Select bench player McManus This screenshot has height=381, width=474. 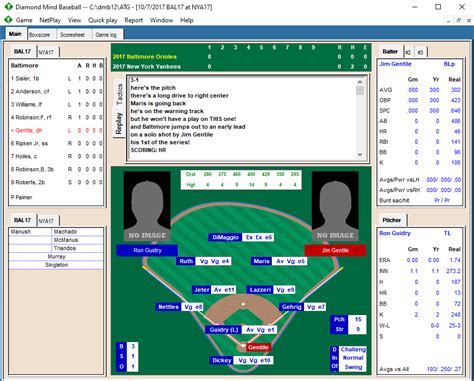click(x=77, y=240)
